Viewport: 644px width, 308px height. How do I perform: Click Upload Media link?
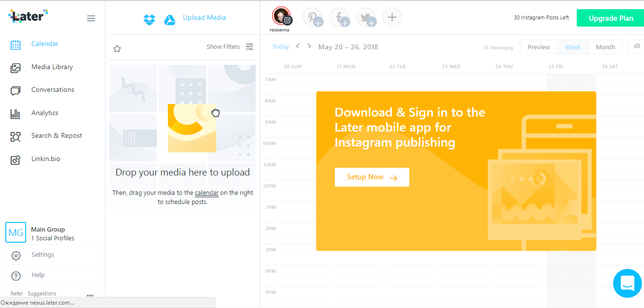click(204, 18)
